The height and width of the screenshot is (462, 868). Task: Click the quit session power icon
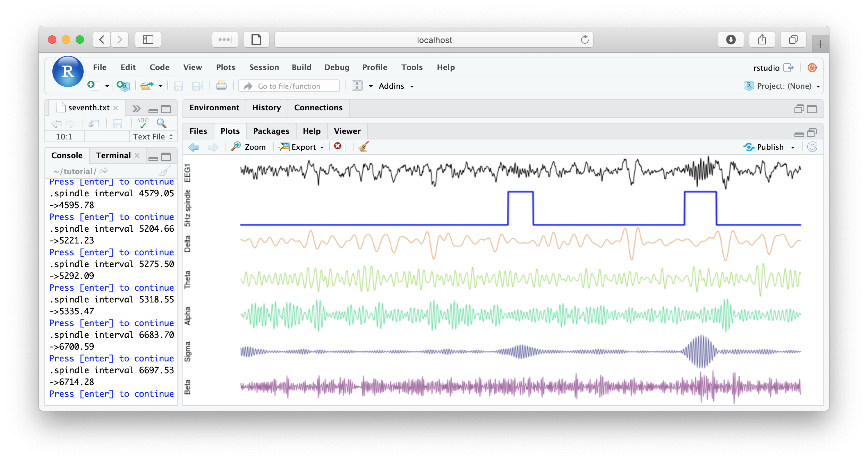812,68
